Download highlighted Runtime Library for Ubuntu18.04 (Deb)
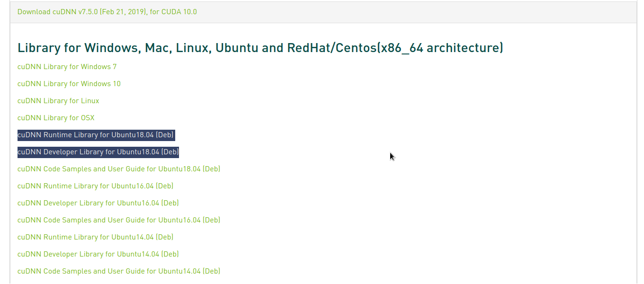Viewport: 644px width, 284px height. 96,135
